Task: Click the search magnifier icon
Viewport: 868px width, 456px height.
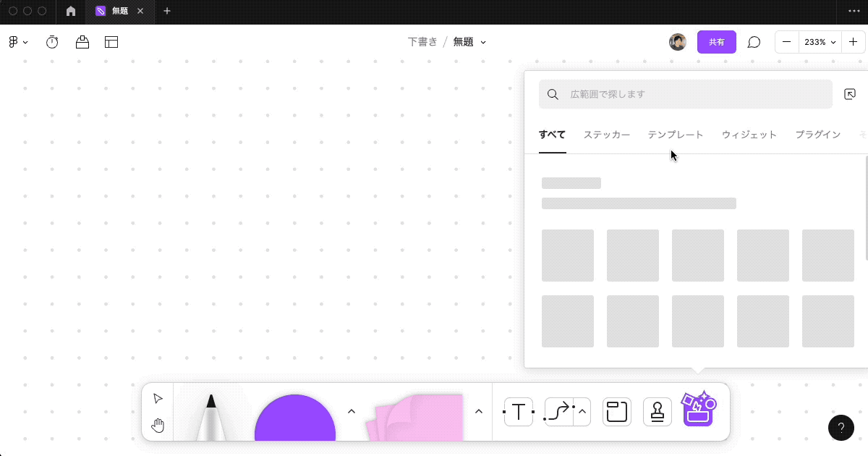Action: tap(553, 94)
